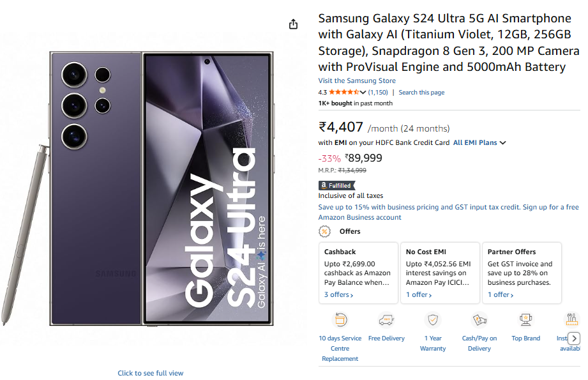Click Search this page link
The width and height of the screenshot is (588, 380).
click(x=421, y=92)
